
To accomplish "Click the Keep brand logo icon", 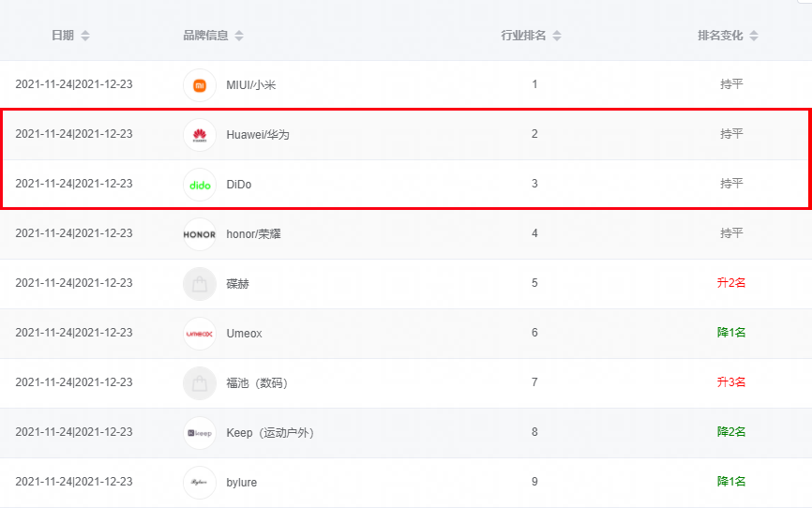I will tap(200, 433).
